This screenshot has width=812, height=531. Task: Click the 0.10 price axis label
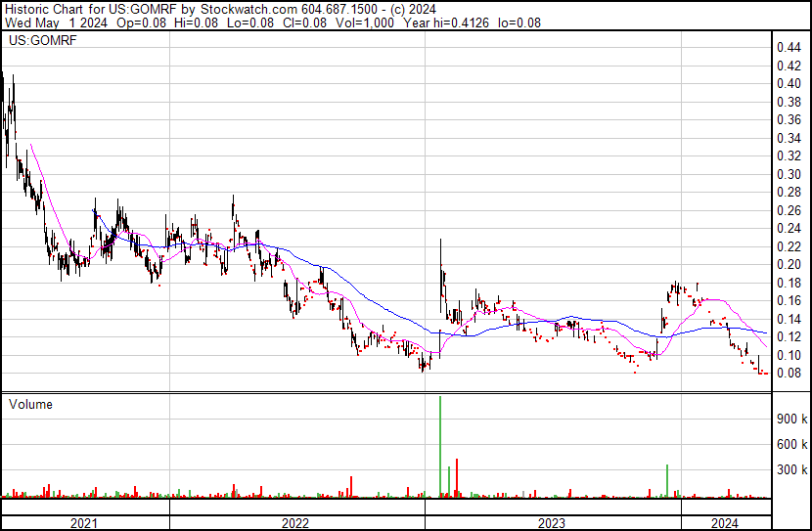tap(789, 356)
